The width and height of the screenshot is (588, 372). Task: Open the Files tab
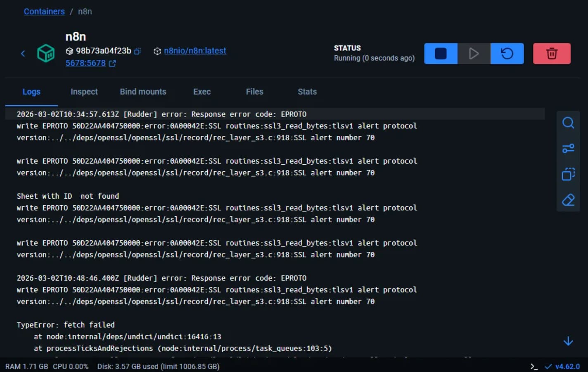[x=254, y=92]
